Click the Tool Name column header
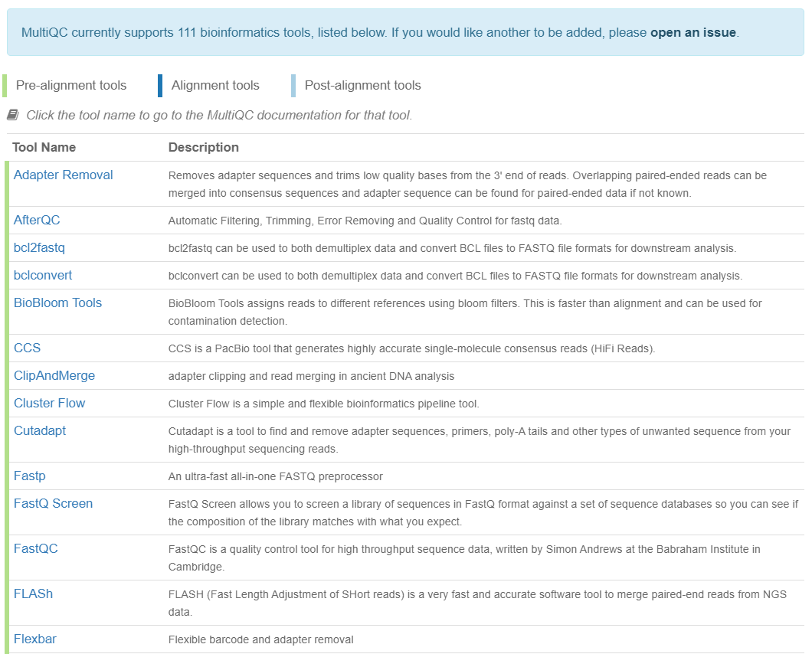The width and height of the screenshot is (812, 654). (44, 148)
